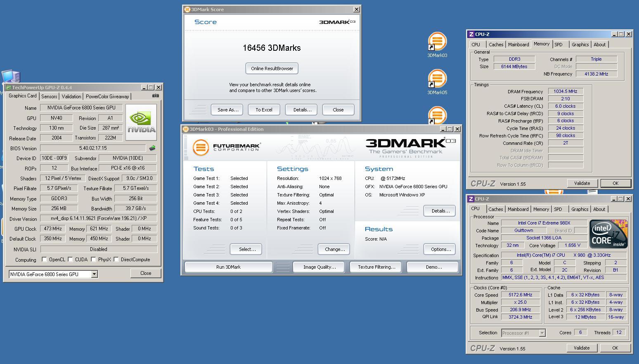
Task: Open the PowerColor Giveaway tab
Action: [107, 97]
